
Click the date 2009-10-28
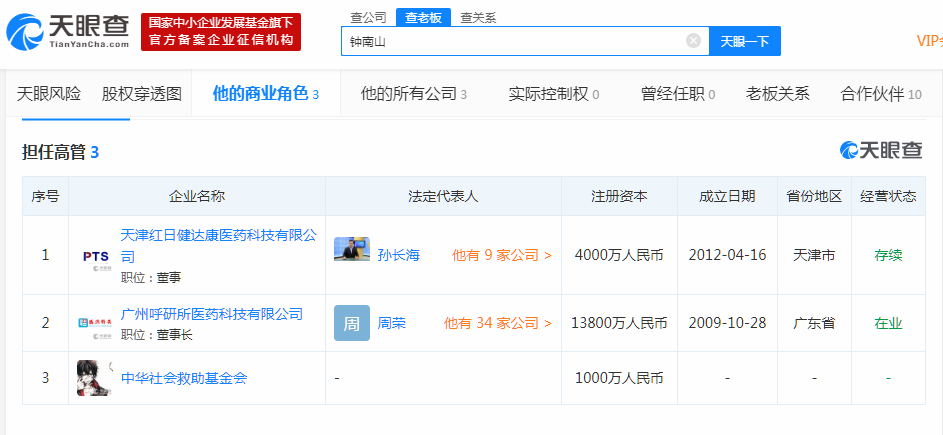(x=727, y=323)
